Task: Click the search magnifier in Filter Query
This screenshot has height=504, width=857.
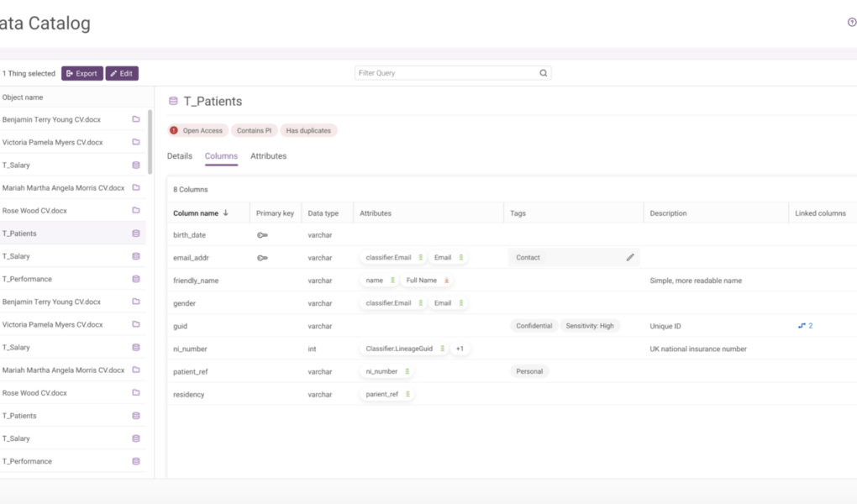Action: (544, 73)
